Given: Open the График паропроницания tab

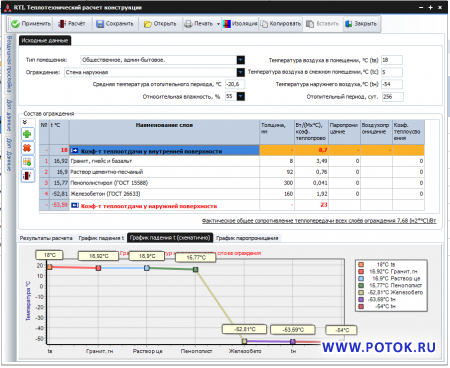Looking at the screenshot, I should (x=247, y=238).
